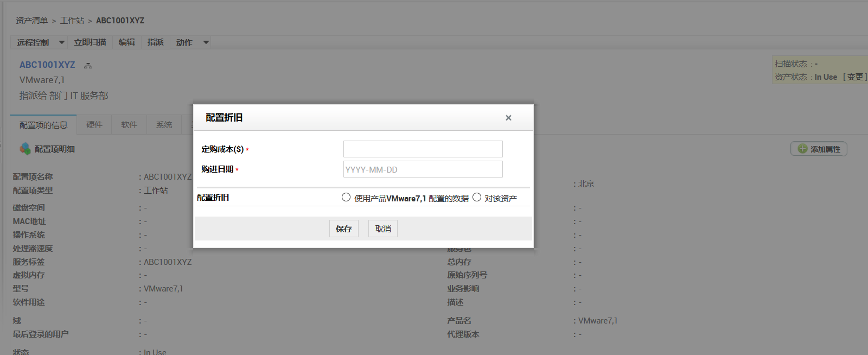
Task: Click the 业务影响 field label
Action: 463,289
